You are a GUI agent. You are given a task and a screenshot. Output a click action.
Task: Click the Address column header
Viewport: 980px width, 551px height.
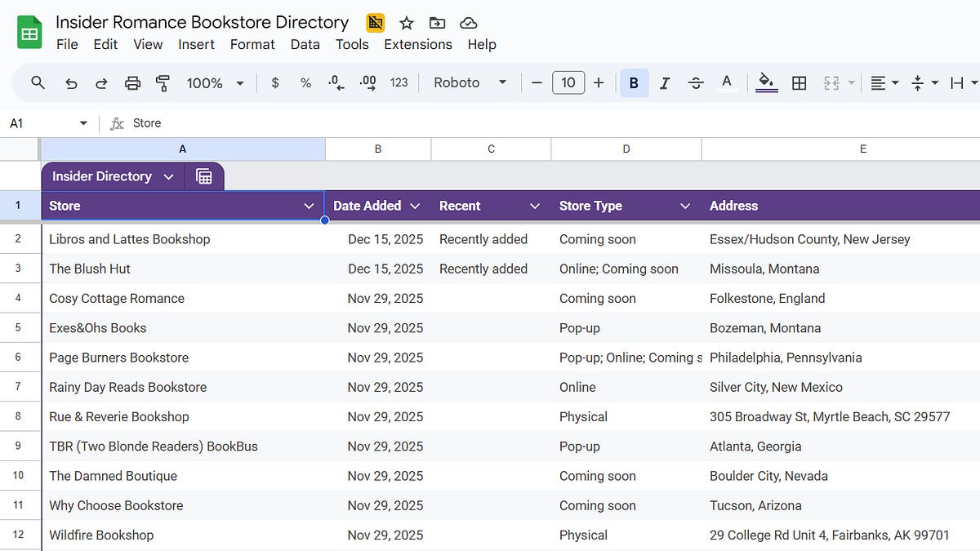841,206
